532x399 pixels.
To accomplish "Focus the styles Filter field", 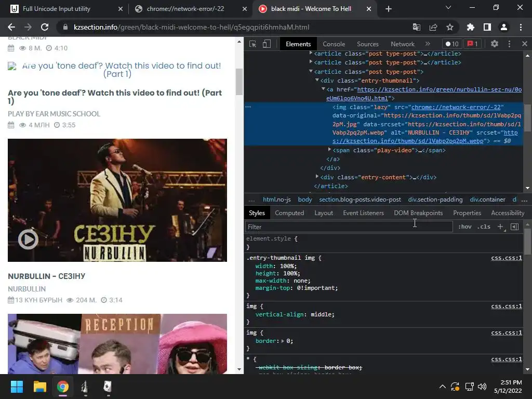I will coord(349,227).
